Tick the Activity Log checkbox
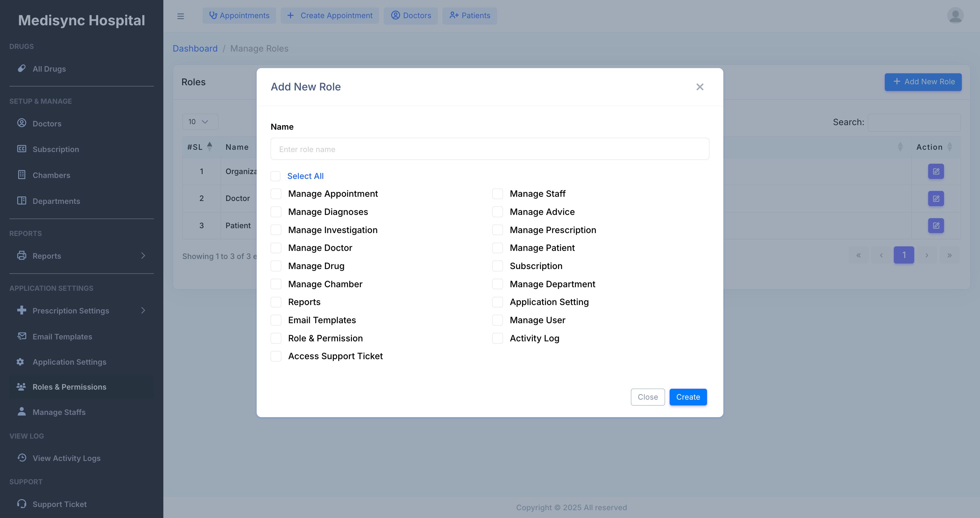The width and height of the screenshot is (980, 518). [x=497, y=338]
